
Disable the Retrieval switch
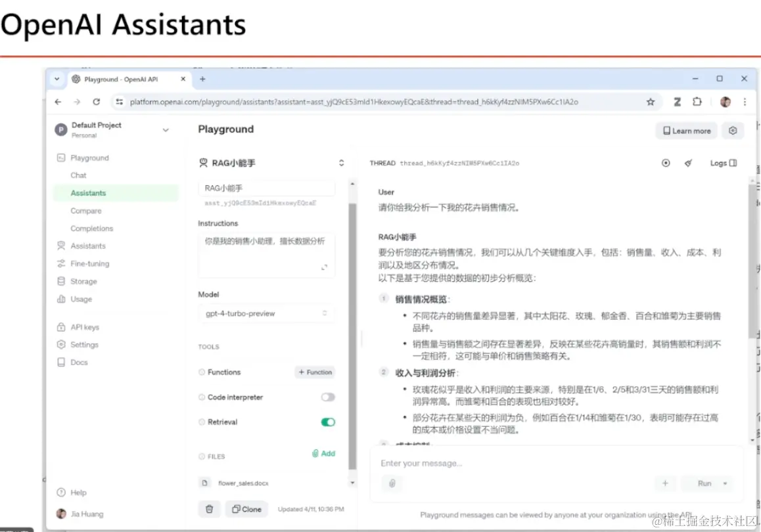pos(328,422)
